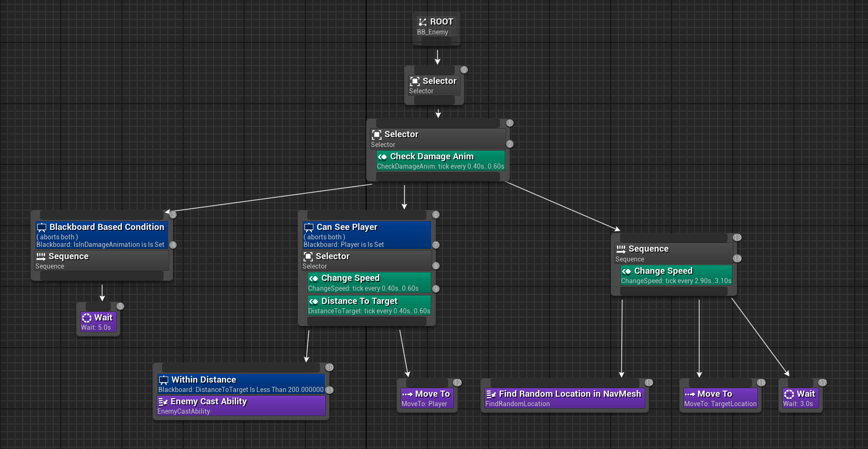Screen dimensions: 868x449
Task: Click the Blackboard Based Condition decorator icon
Action: (x=41, y=228)
